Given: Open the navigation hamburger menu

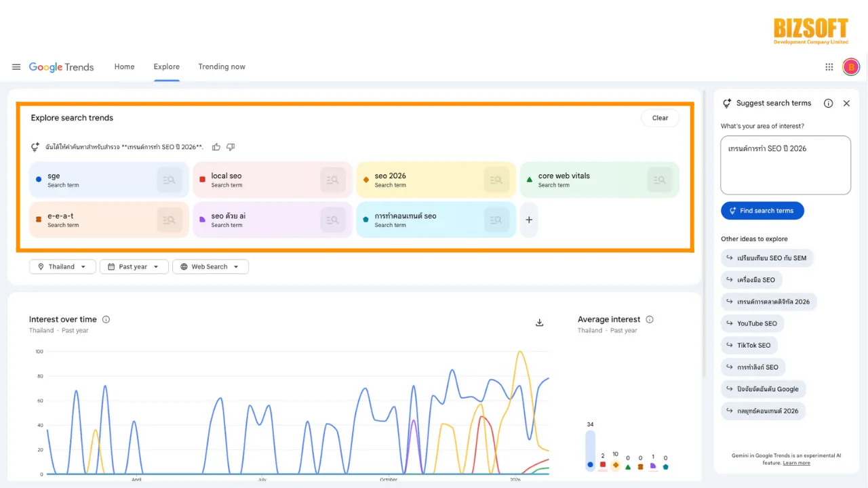Looking at the screenshot, I should click(x=16, y=66).
